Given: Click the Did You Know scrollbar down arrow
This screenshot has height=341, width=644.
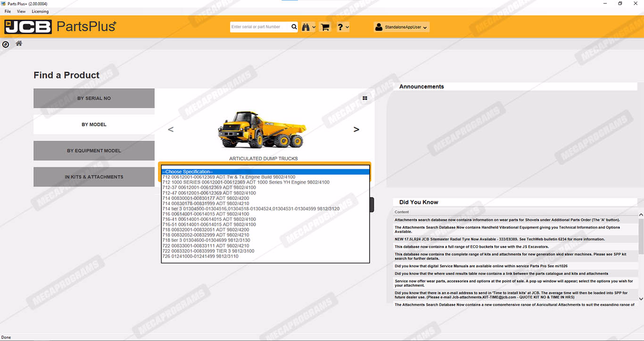Looking at the screenshot, I should [x=641, y=299].
